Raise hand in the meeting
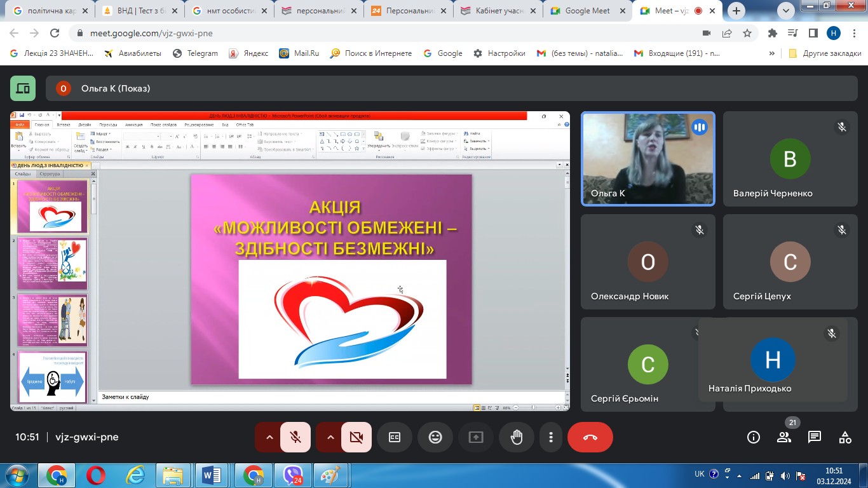 516,437
